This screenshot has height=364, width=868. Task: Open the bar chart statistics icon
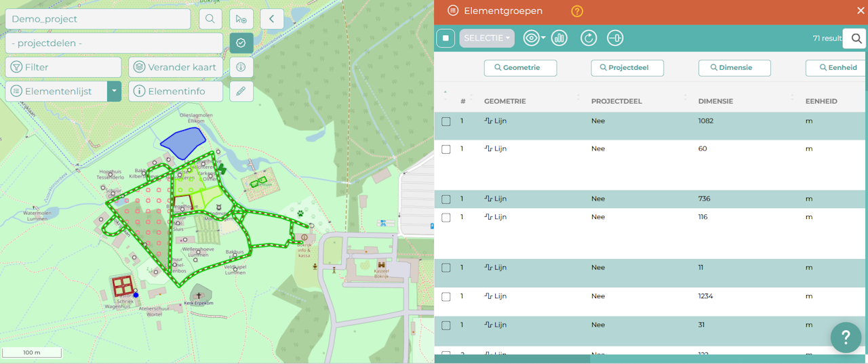tap(559, 38)
